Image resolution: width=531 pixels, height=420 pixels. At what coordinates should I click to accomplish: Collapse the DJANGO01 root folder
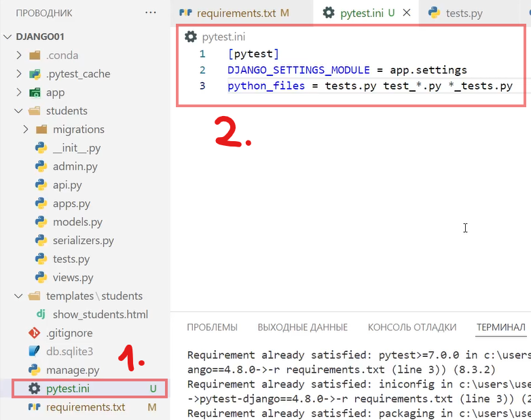(8, 37)
